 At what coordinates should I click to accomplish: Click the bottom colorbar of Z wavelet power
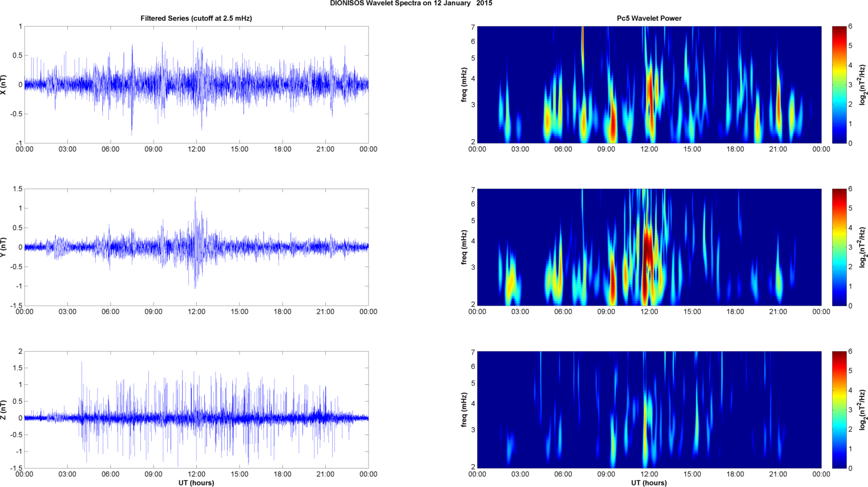pyautogui.click(x=839, y=409)
